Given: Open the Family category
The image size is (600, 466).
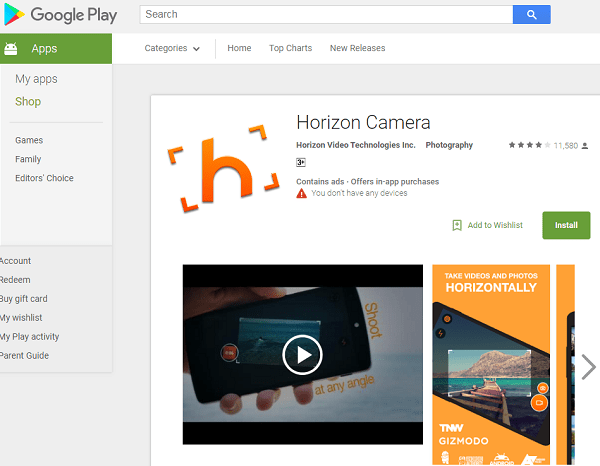Looking at the screenshot, I should click(x=28, y=159).
